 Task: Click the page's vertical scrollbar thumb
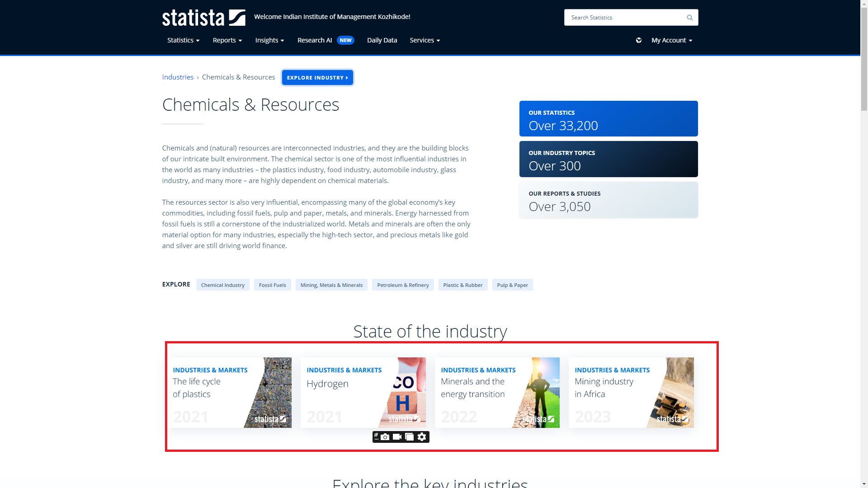864,59
